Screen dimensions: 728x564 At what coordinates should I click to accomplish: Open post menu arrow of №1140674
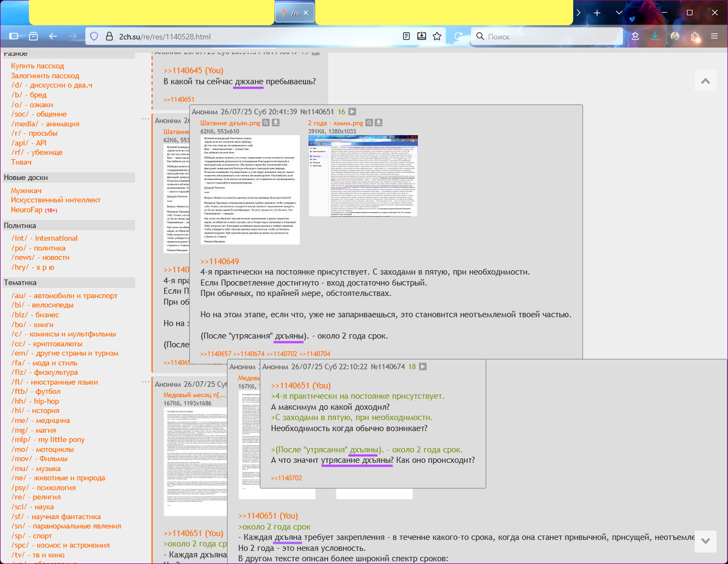coord(423,367)
